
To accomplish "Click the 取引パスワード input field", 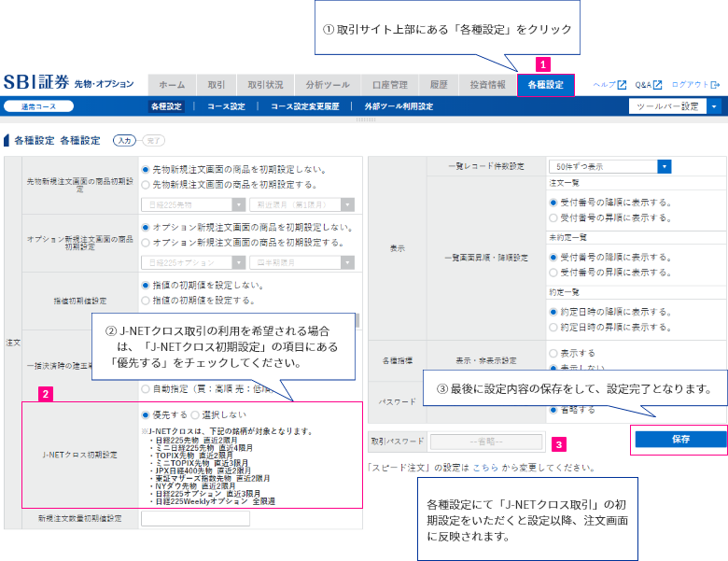I will [486, 442].
